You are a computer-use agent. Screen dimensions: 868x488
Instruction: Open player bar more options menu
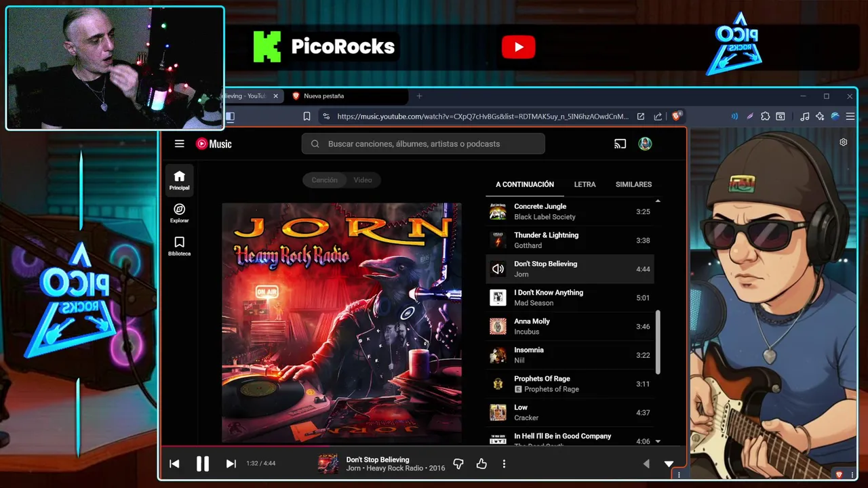click(x=504, y=464)
